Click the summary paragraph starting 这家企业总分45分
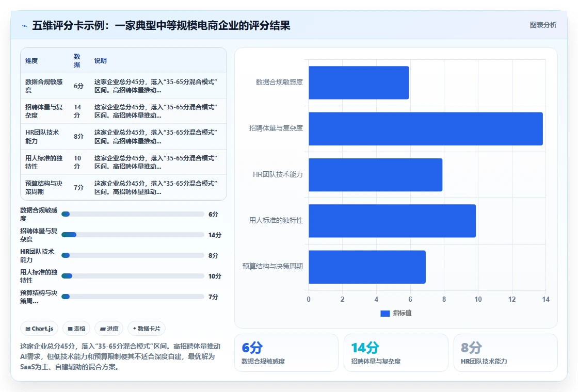Screen dimensions: 578x392 [x=120, y=356]
